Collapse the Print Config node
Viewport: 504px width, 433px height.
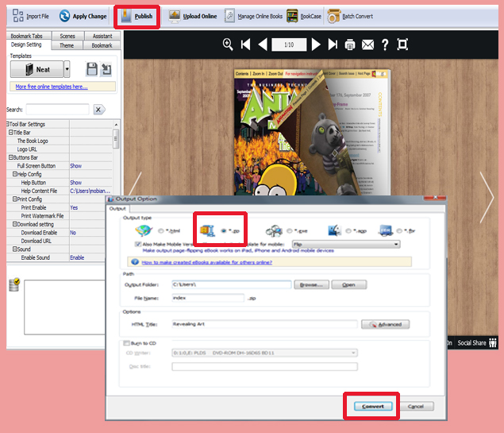14,199
